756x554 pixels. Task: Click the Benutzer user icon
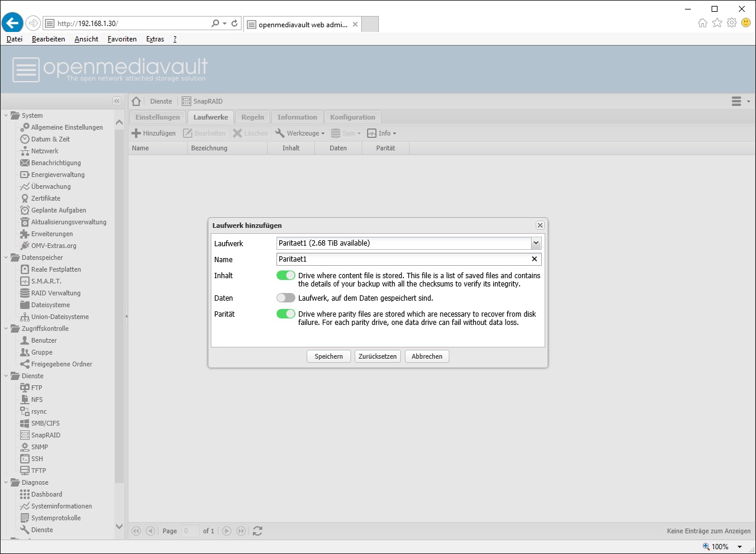[25, 340]
